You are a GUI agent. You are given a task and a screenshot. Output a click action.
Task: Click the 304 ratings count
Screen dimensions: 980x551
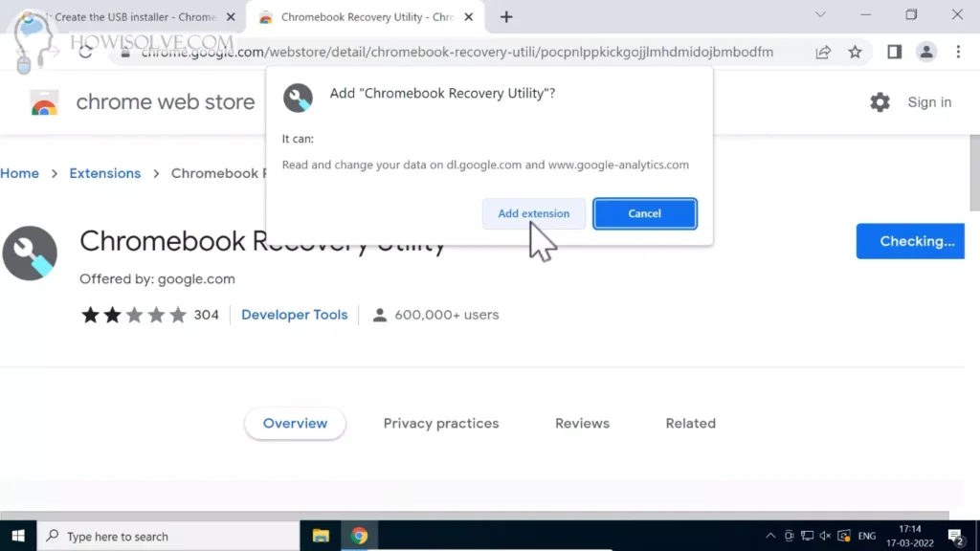tap(207, 315)
